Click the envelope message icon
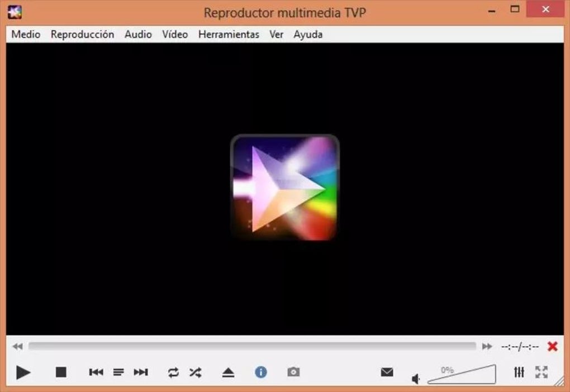Screen dimensions: 570x392 [x=386, y=371]
